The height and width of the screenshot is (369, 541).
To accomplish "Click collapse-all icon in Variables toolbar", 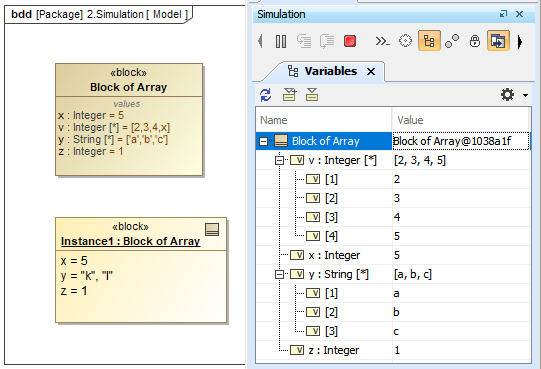I will tap(312, 95).
